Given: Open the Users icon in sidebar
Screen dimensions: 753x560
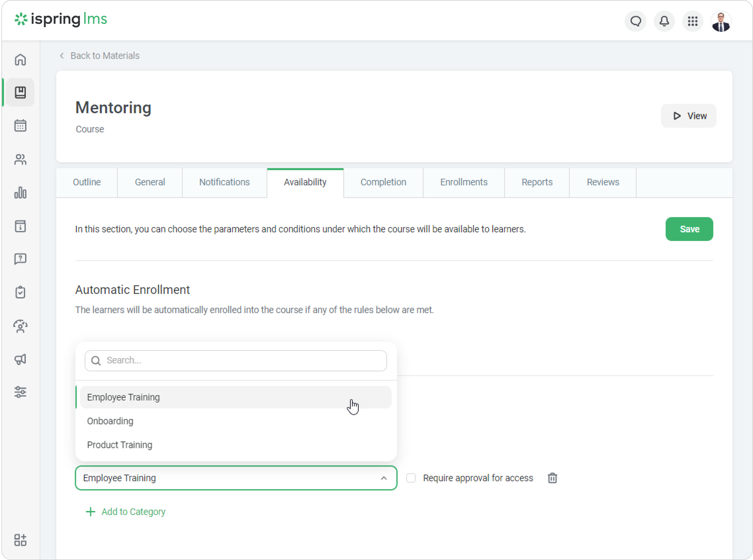Looking at the screenshot, I should coord(20,159).
